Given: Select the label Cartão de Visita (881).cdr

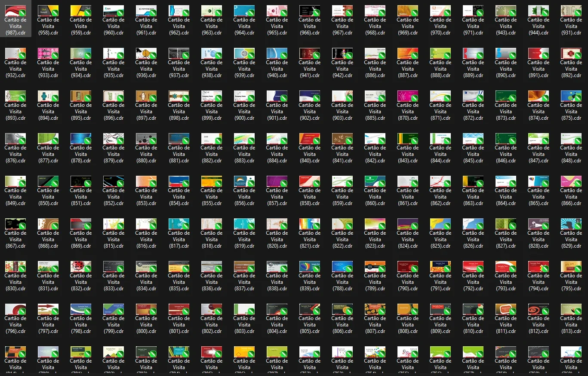Looking at the screenshot, I should point(179,154).
